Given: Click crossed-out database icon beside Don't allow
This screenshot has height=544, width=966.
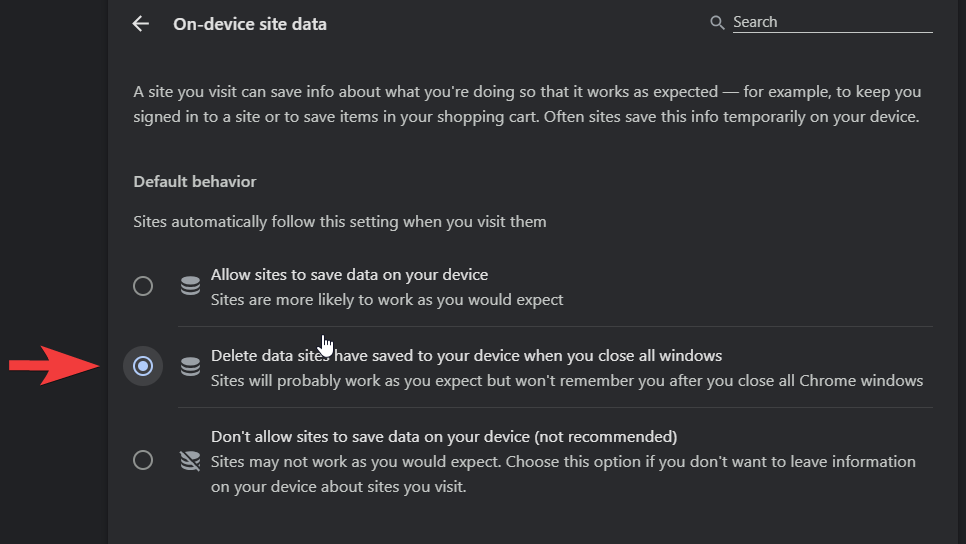Looking at the screenshot, I should click(x=190, y=461).
